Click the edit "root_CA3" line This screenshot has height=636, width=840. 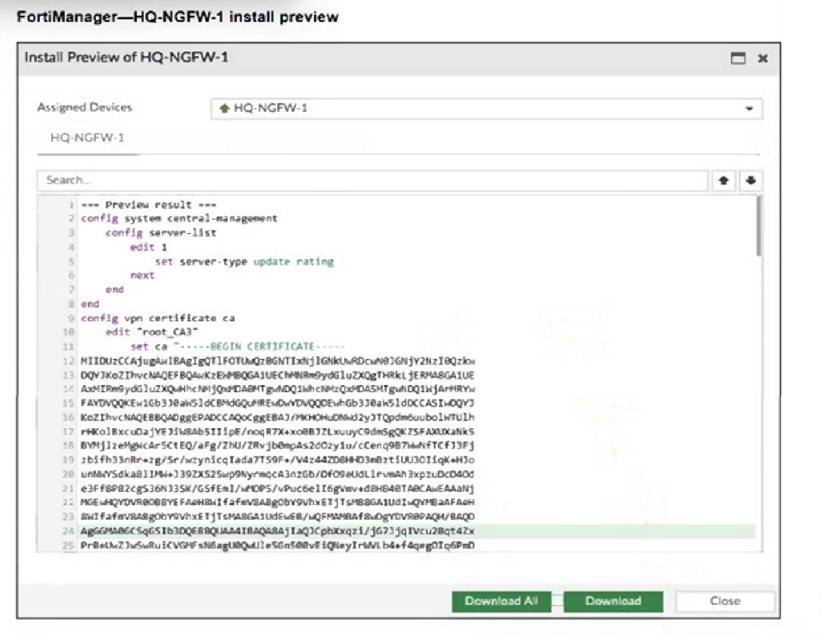pyautogui.click(x=152, y=332)
